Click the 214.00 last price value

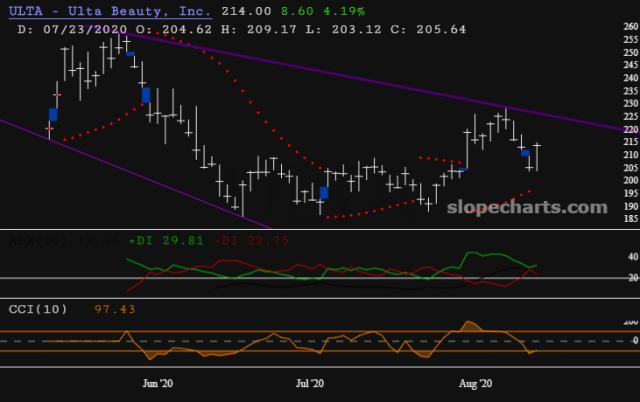point(246,11)
